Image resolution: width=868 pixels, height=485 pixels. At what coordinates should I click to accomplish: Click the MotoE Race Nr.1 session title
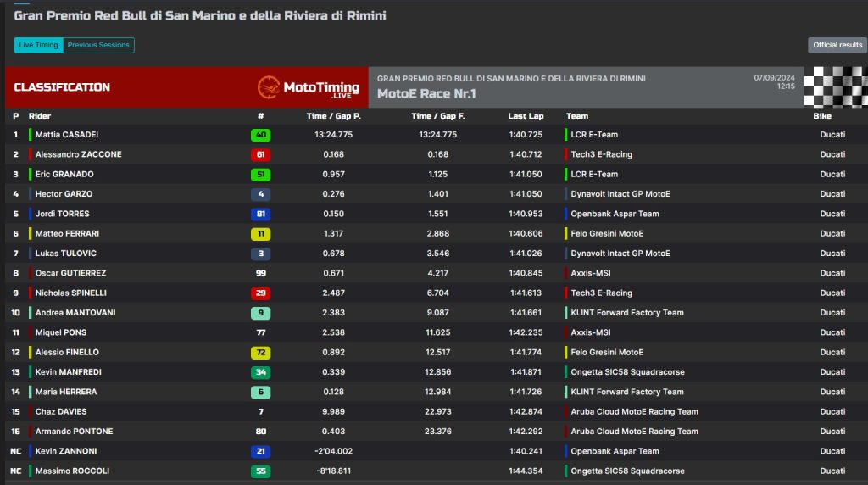click(x=426, y=93)
